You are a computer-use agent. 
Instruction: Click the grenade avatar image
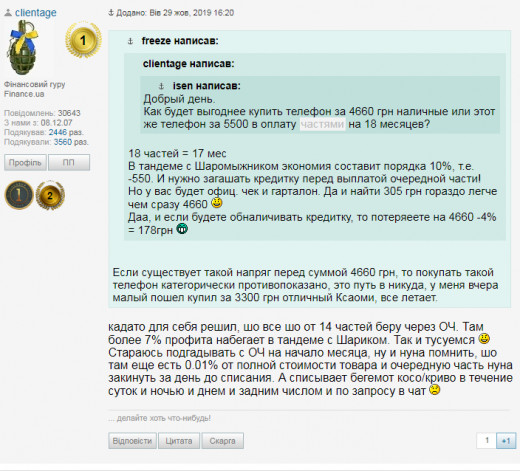coord(23,47)
